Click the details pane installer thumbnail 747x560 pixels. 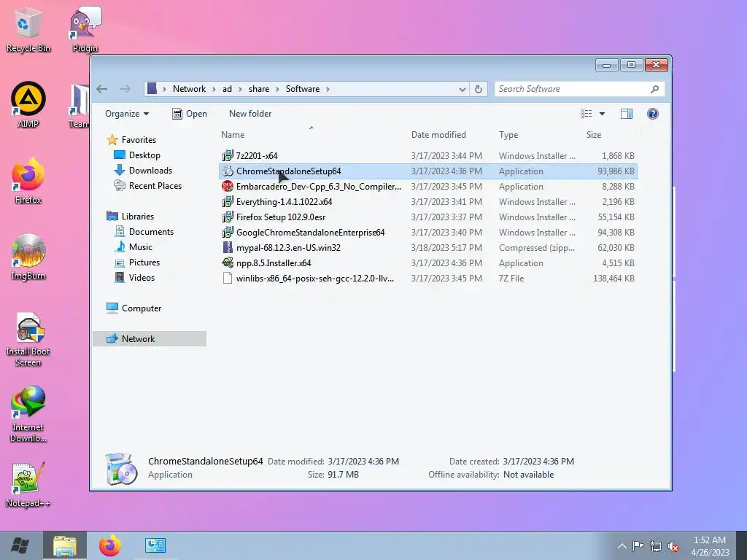click(x=121, y=468)
